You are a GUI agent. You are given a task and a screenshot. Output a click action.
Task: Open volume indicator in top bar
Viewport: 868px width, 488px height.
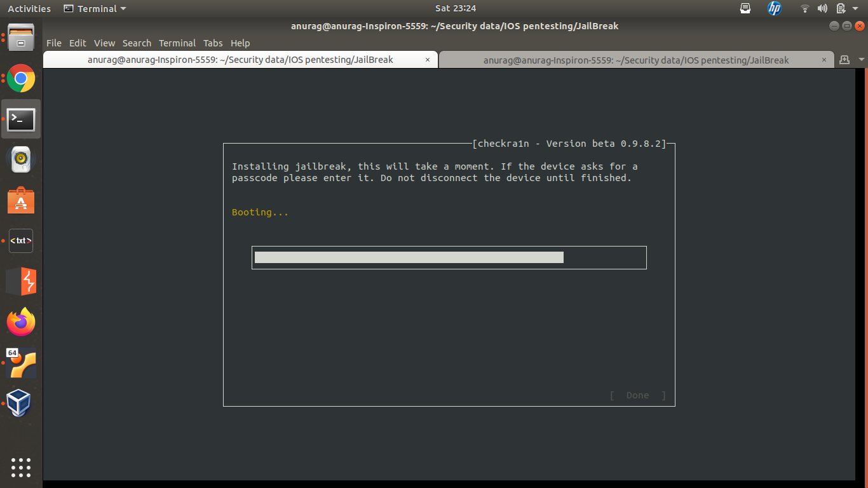[x=822, y=8]
